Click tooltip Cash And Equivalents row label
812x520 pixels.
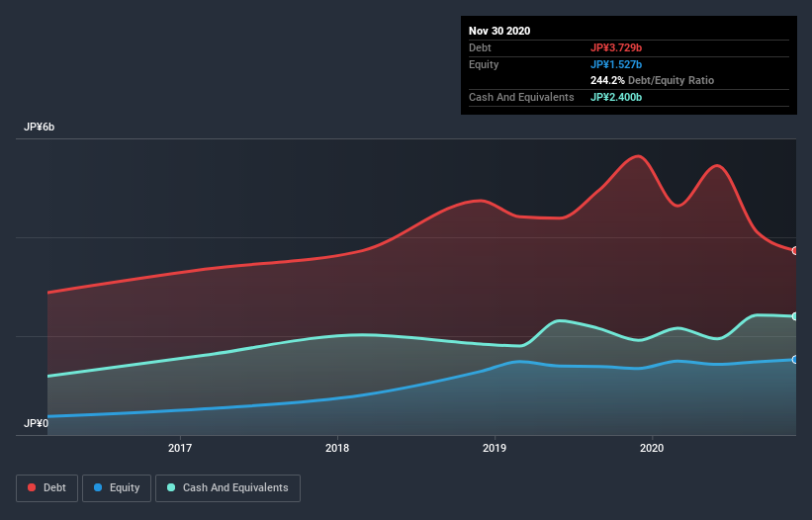[521, 97]
